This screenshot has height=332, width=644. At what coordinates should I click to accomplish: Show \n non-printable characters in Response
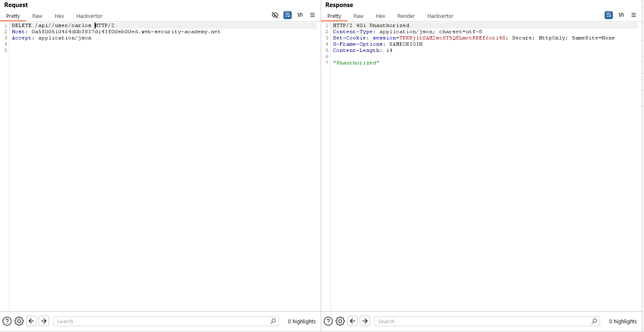[x=621, y=15]
